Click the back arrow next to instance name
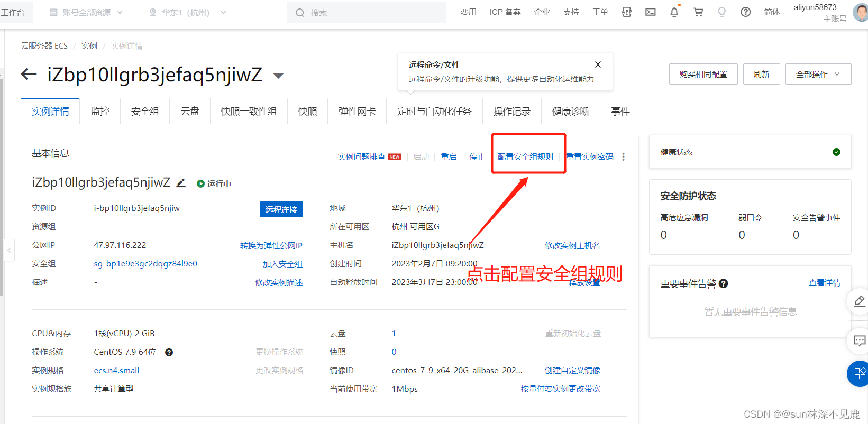 [29, 75]
